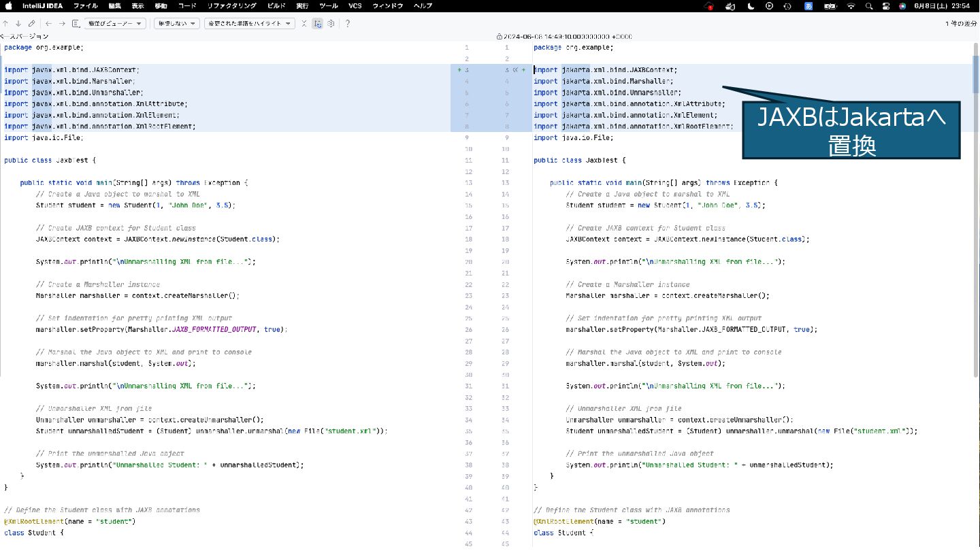980x551 pixels.
Task: Toggle synchronized scrolling button
Action: pyautogui.click(x=318, y=23)
